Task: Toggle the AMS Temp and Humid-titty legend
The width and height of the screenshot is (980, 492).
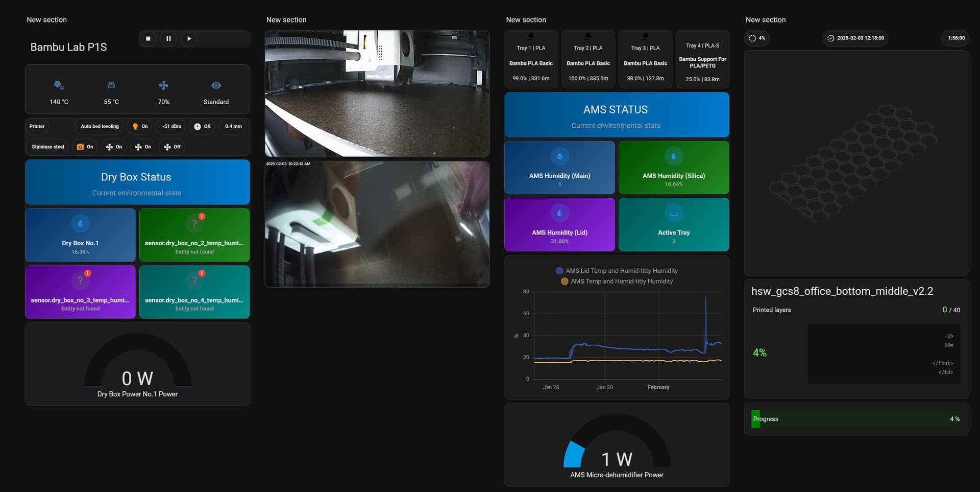Action: 615,281
